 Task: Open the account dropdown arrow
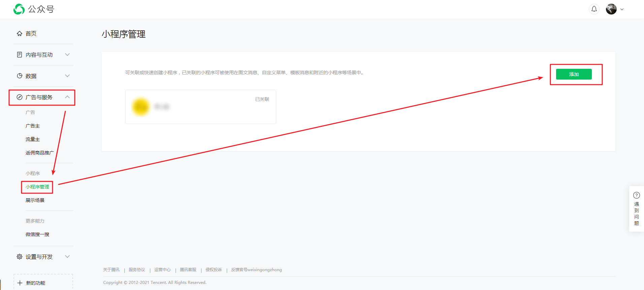[x=622, y=9]
